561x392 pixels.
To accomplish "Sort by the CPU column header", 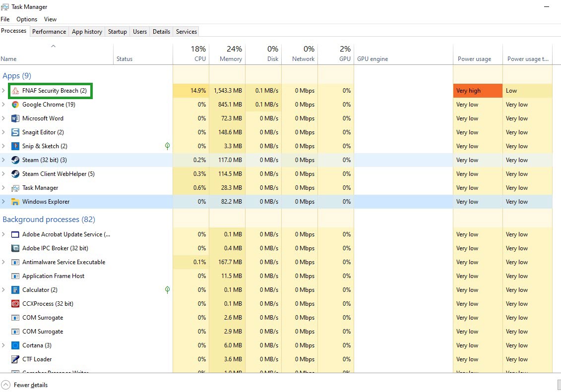I will (191, 54).
